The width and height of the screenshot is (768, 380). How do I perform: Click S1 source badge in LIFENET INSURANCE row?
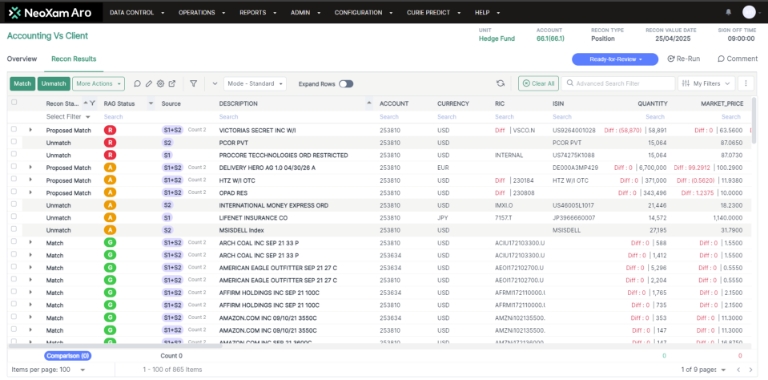click(x=168, y=217)
